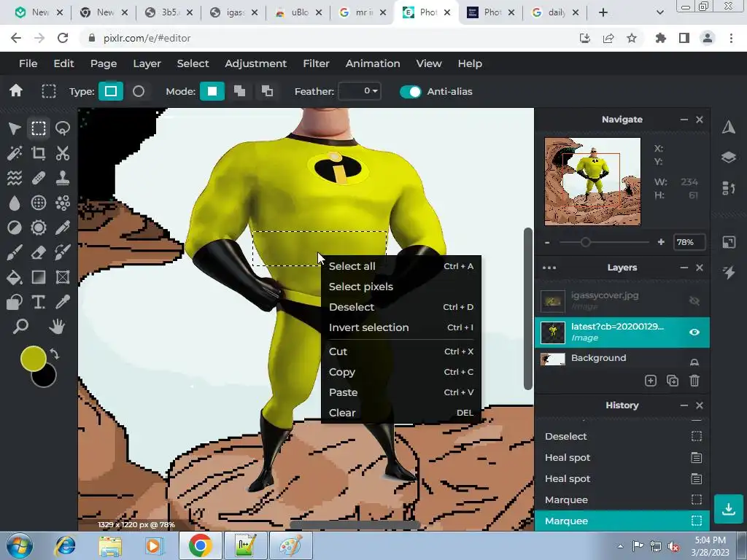
Task: Collapse the History panel
Action: coord(684,405)
